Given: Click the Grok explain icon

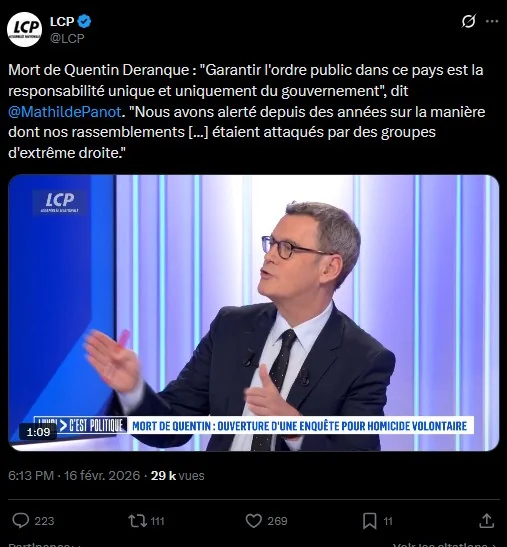Looking at the screenshot, I should coord(468,21).
